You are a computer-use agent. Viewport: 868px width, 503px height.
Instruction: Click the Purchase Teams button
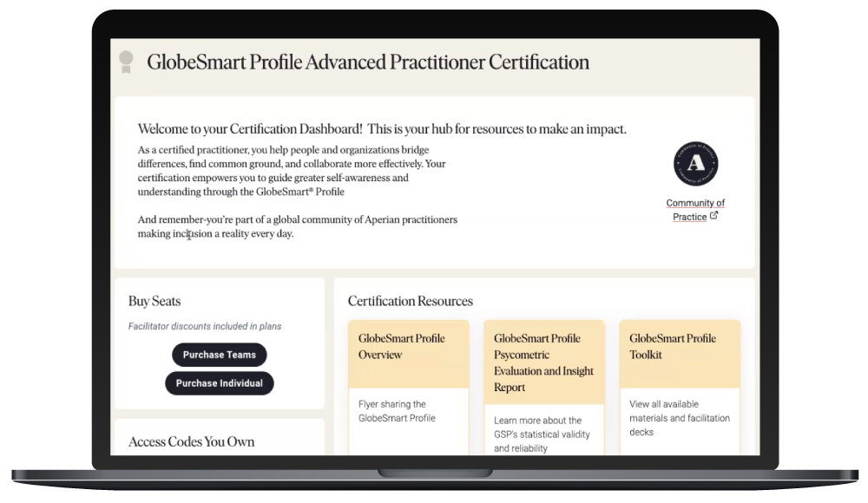point(220,355)
